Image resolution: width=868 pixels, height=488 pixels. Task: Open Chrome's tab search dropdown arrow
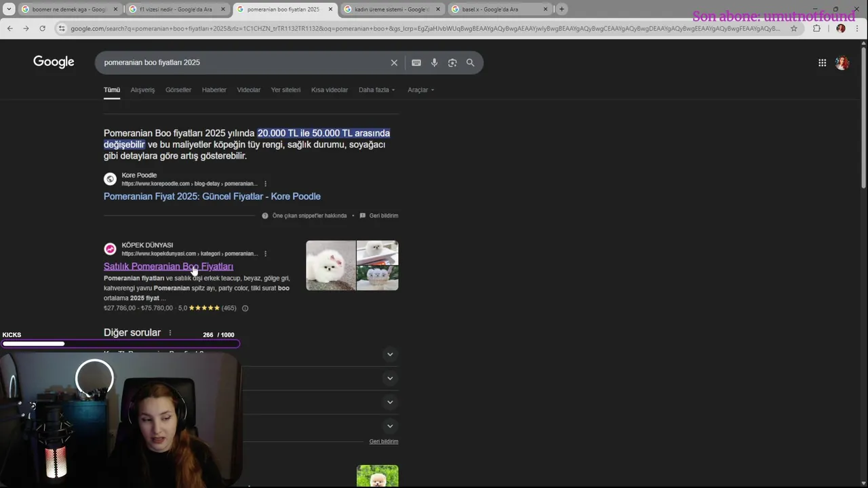[9, 9]
